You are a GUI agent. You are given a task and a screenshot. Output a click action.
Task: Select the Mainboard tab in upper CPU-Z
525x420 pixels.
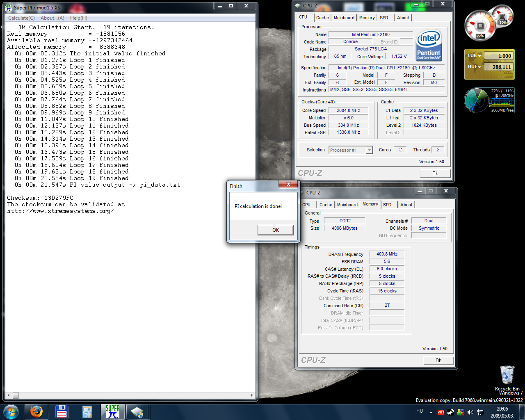(x=344, y=18)
